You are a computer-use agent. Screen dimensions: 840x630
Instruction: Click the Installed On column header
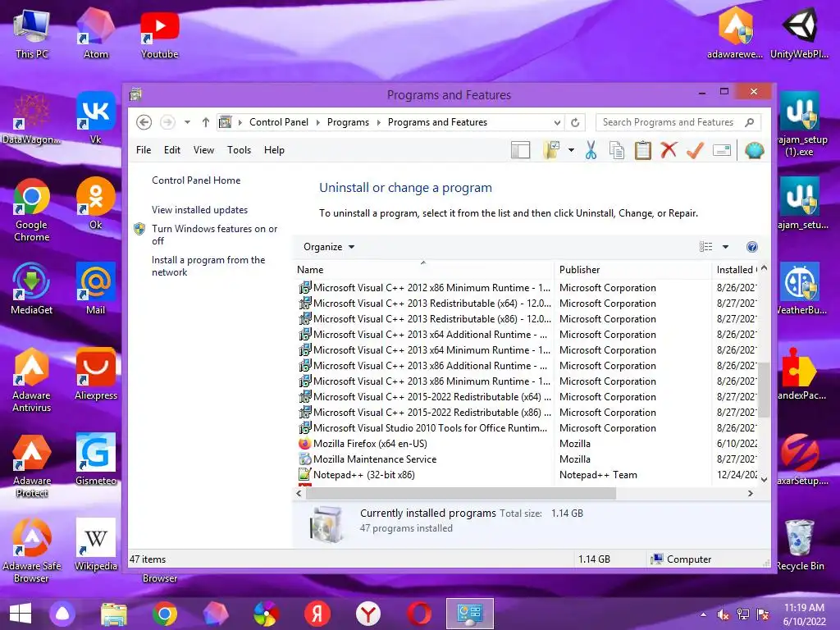736,270
